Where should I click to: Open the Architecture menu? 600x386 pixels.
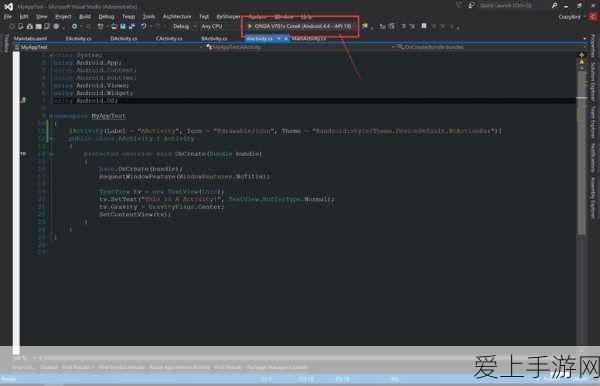pyautogui.click(x=177, y=16)
